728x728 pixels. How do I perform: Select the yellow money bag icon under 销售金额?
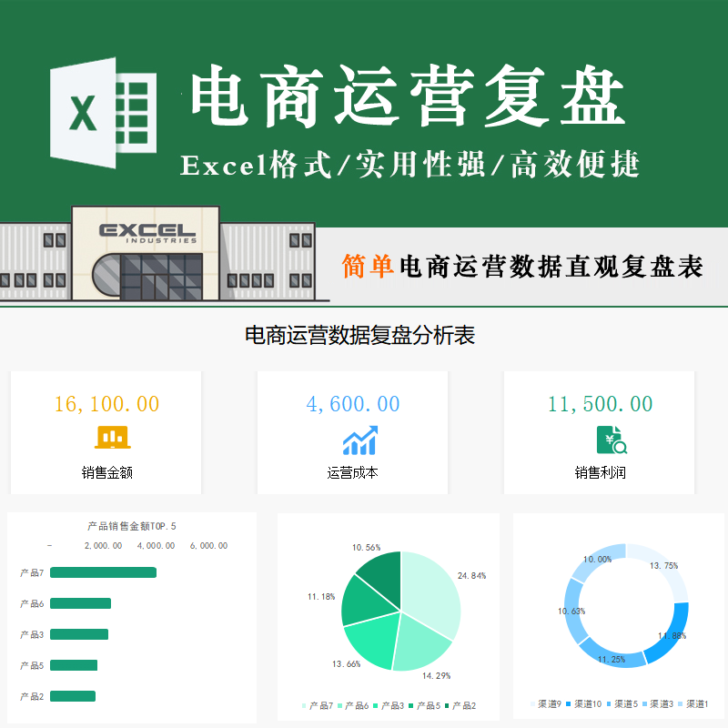click(113, 439)
